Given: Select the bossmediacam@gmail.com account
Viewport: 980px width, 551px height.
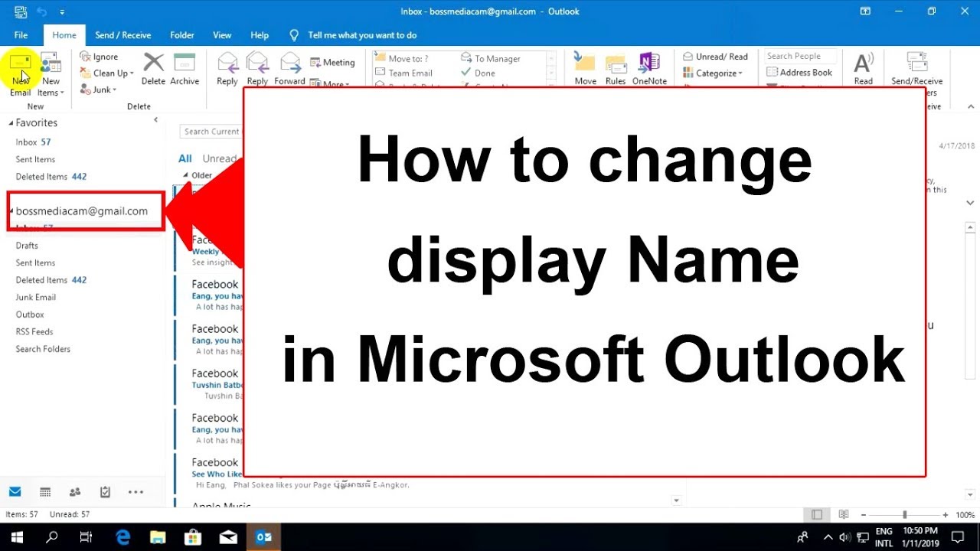Looking at the screenshot, I should tap(81, 211).
